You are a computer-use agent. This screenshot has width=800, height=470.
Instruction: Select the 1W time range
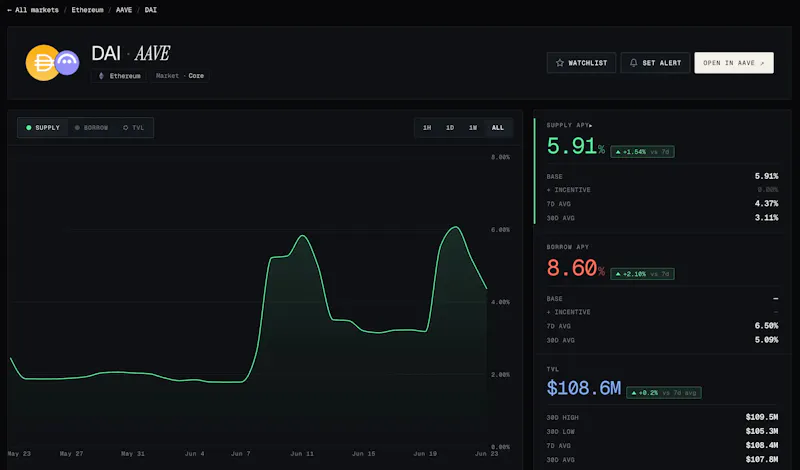point(473,128)
